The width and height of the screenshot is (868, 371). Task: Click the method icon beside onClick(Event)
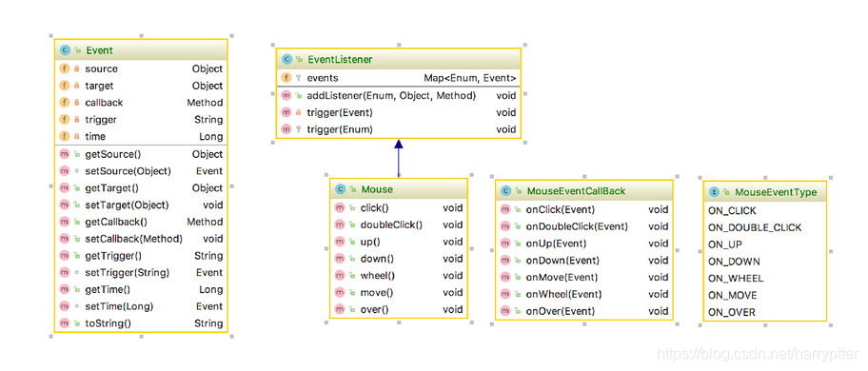pyautogui.click(x=505, y=209)
